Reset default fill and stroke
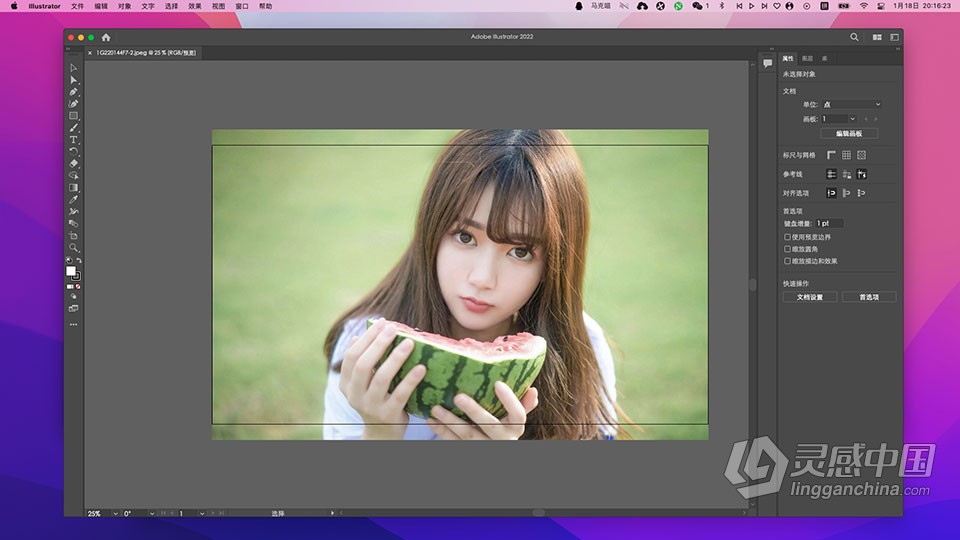 point(69,261)
